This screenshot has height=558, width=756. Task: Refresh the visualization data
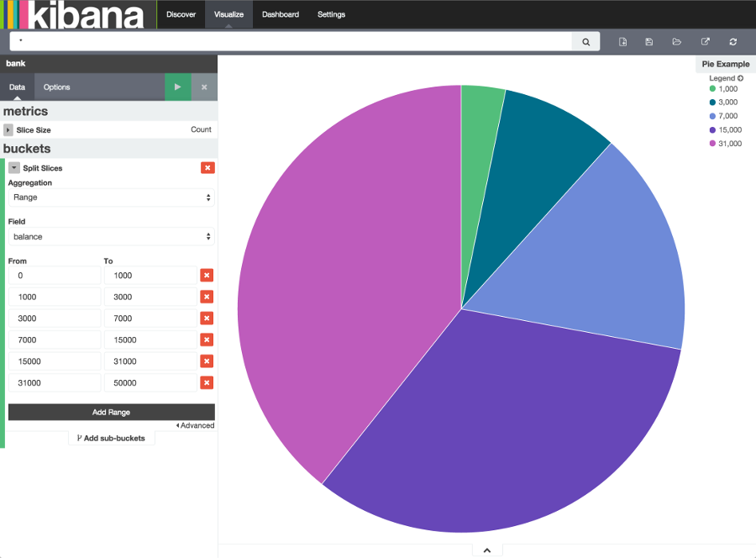pyautogui.click(x=732, y=40)
